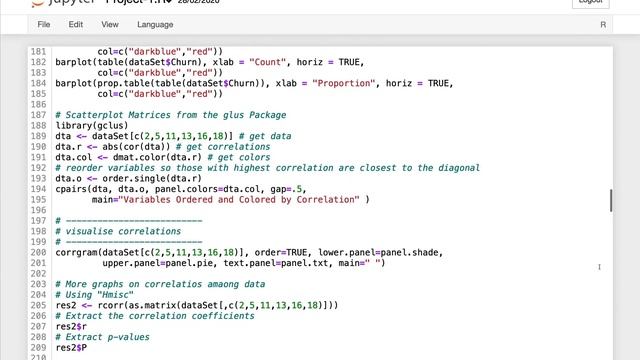Click the '# get data' comment on line 189
This screenshot has height=360, width=640.
265,136
